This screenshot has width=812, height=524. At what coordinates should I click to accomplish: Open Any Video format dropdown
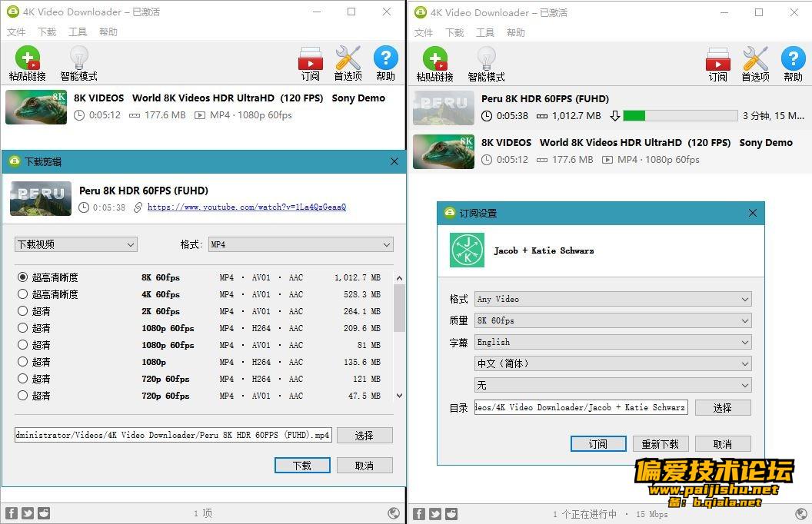click(613, 299)
